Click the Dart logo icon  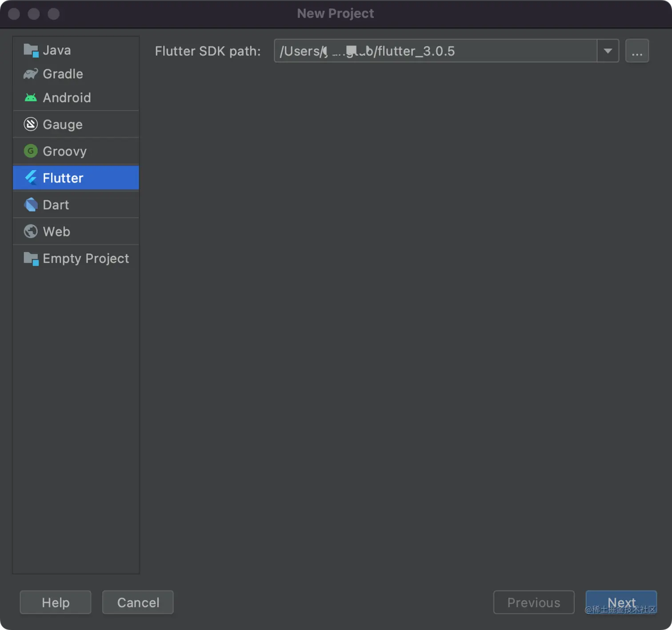pyautogui.click(x=31, y=205)
